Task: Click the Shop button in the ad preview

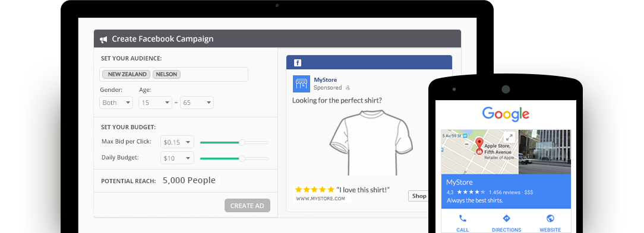Action: [x=418, y=196]
